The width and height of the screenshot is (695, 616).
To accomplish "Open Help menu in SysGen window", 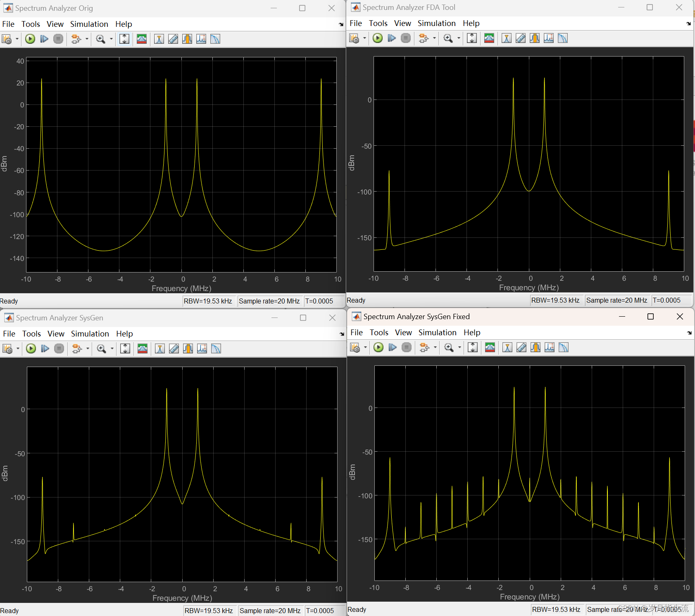I will (124, 334).
